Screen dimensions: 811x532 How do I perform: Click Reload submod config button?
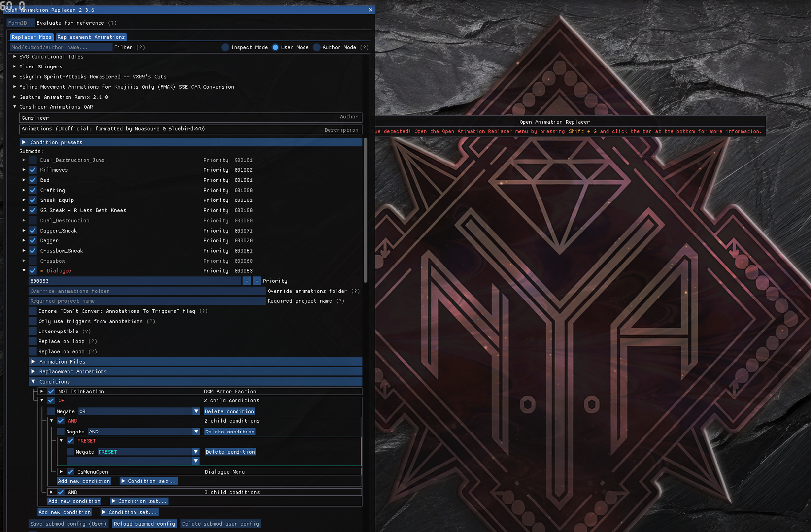144,524
